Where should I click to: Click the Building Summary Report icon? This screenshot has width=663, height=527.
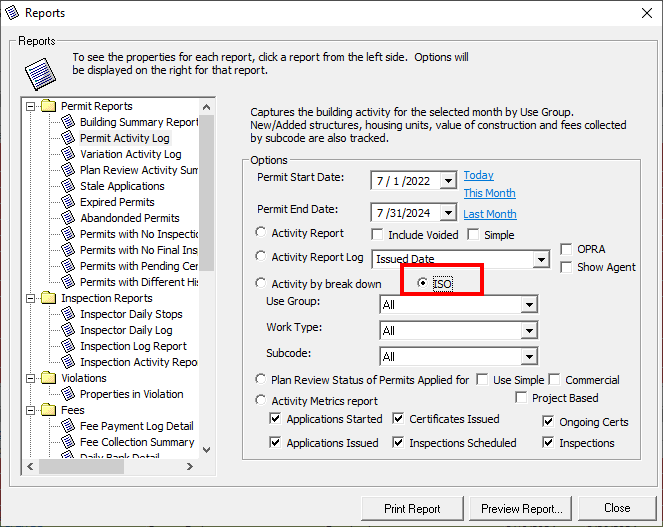[68, 122]
